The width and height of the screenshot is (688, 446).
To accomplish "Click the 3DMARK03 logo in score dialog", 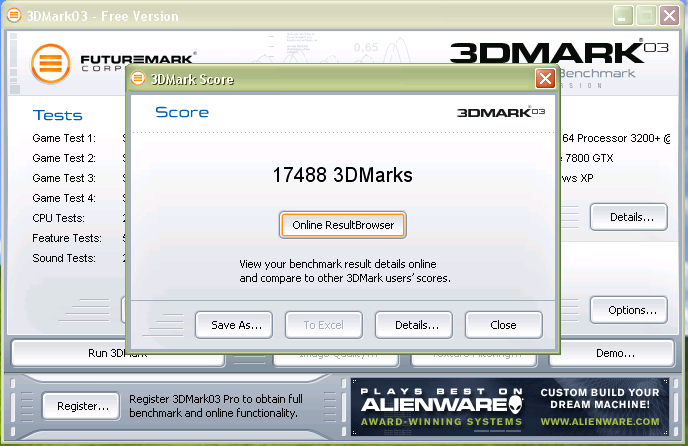I will [x=501, y=112].
